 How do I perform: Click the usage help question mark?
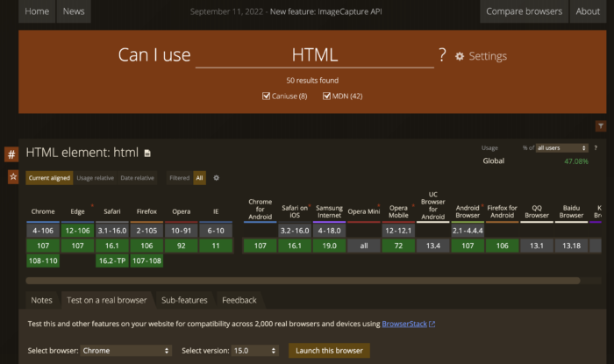(596, 147)
